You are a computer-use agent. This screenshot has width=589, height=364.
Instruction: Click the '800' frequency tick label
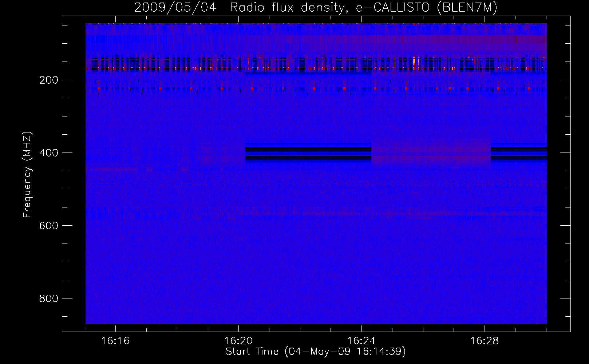pyautogui.click(x=49, y=298)
